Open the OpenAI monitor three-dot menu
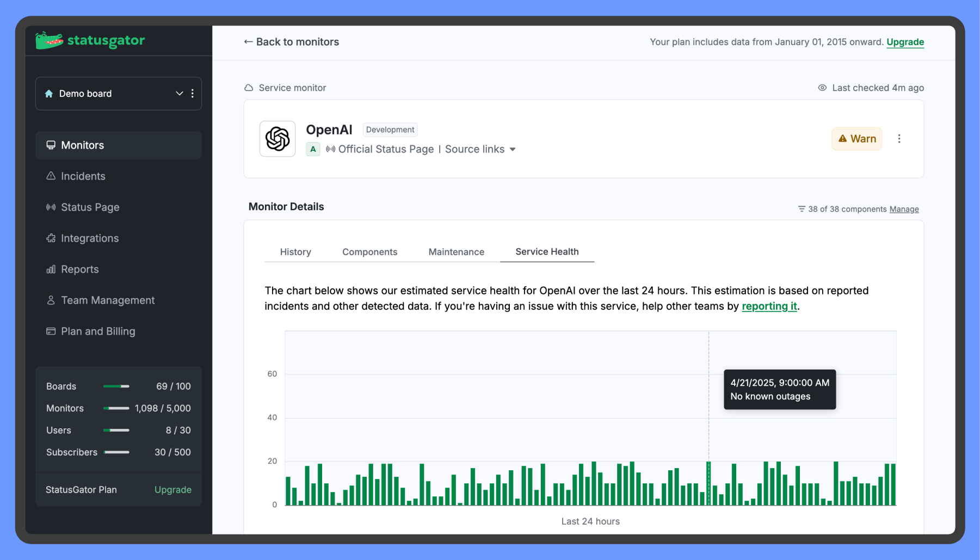 pyautogui.click(x=899, y=139)
